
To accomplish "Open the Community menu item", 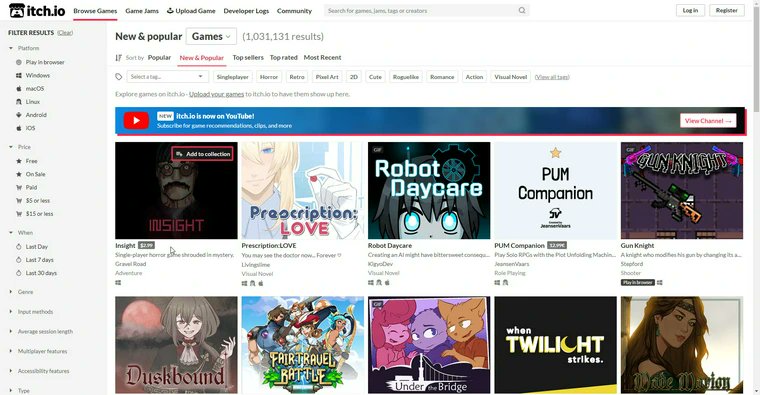I will click(294, 11).
